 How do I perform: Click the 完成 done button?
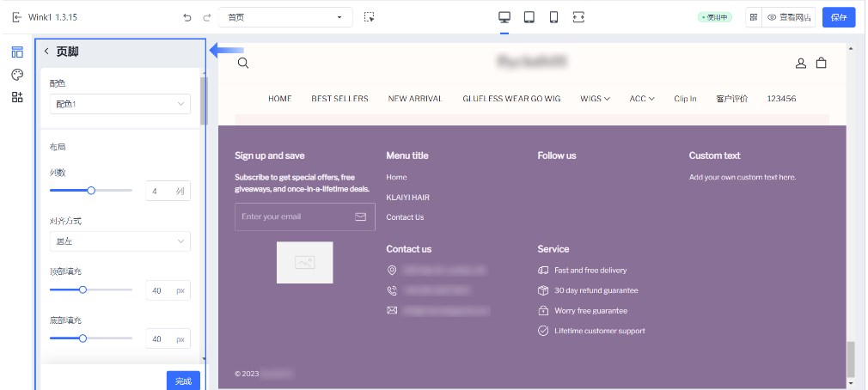[183, 381]
